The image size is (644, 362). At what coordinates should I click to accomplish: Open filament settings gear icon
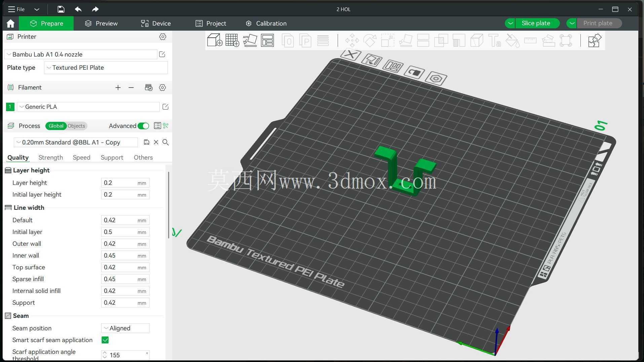coord(162,88)
